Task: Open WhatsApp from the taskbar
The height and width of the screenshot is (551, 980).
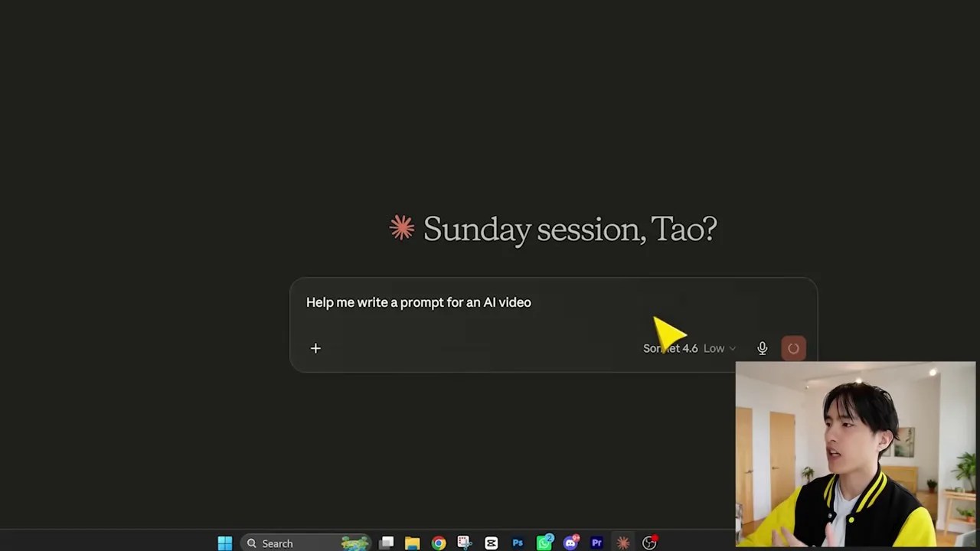Action: 544,543
